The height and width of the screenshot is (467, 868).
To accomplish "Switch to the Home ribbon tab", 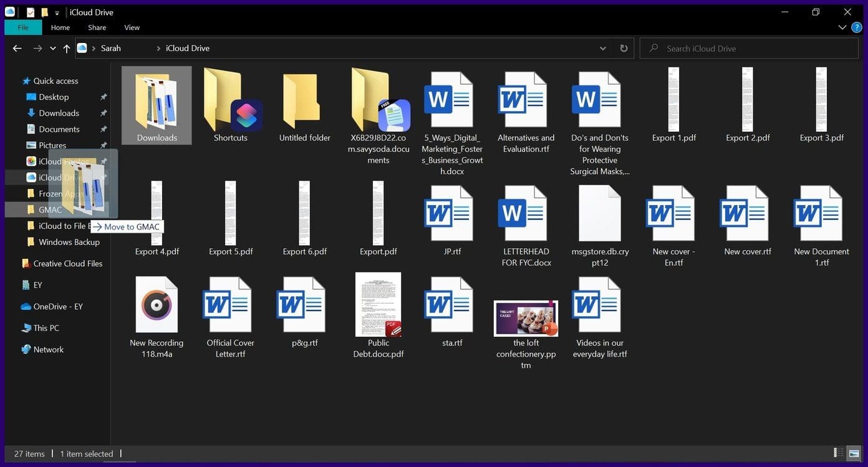I will pos(60,27).
